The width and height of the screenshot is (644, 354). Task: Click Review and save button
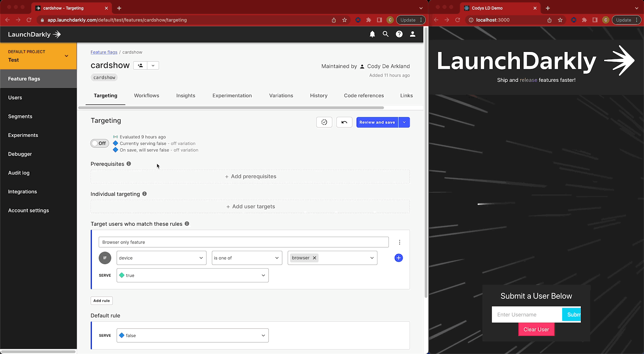pos(377,122)
